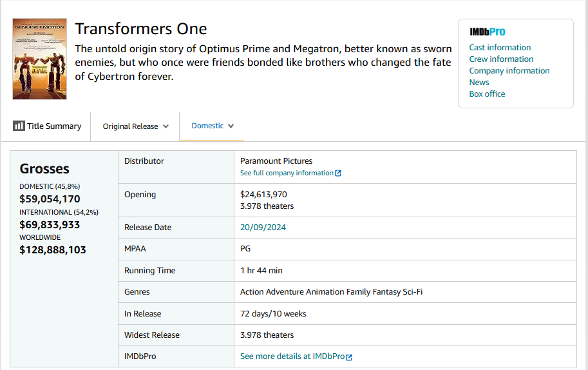Click the 20/09/2024 release date link
This screenshot has width=588, height=370.
point(263,228)
